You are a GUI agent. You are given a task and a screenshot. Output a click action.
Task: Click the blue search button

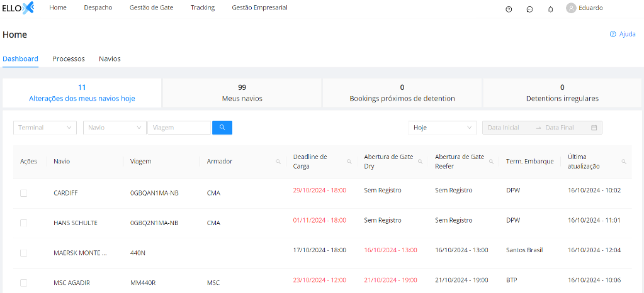222,128
